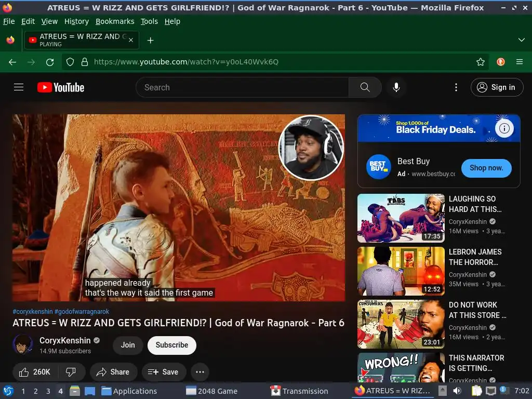Open Firefox View pinned button
This screenshot has height=399, width=532.
pos(10,40)
